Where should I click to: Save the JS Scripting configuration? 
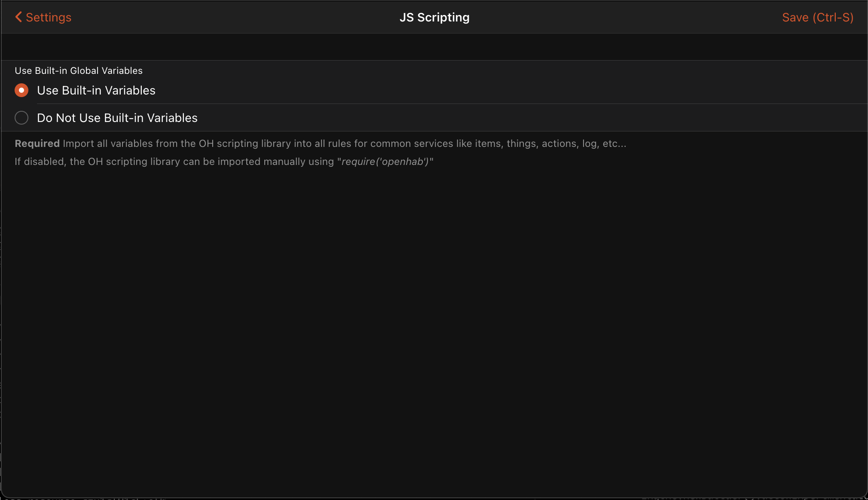tap(817, 17)
